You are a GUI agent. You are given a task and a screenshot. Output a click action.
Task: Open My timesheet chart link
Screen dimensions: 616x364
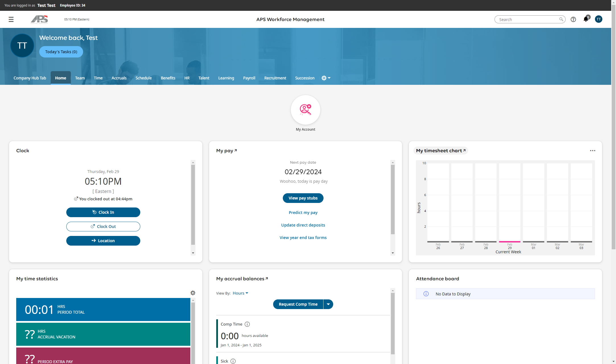(440, 151)
